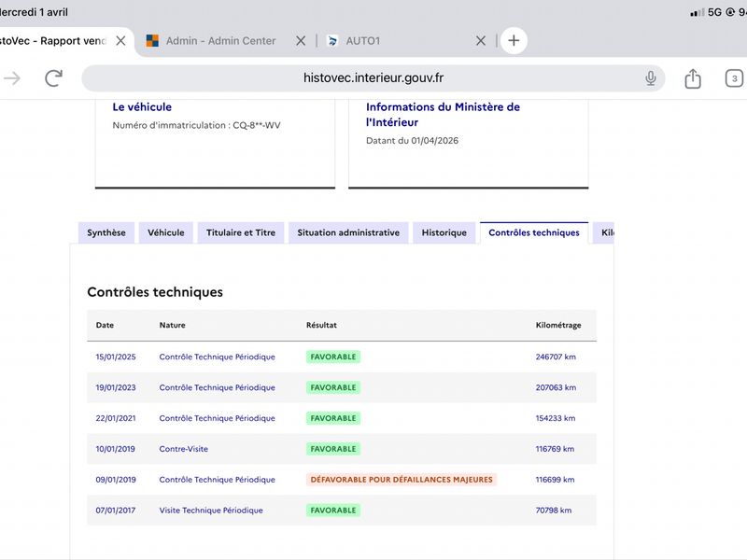Show the Historique tab
This screenshot has width=747, height=560.
(444, 232)
